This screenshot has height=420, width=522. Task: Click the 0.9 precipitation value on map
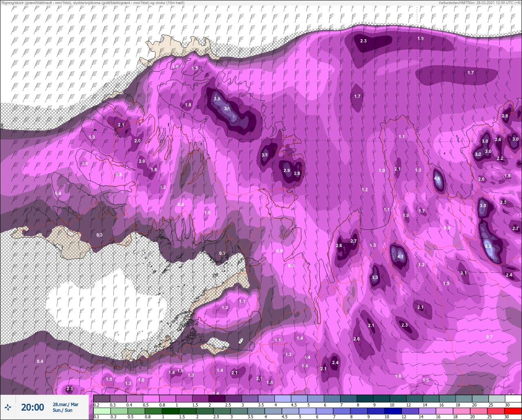coord(447,228)
